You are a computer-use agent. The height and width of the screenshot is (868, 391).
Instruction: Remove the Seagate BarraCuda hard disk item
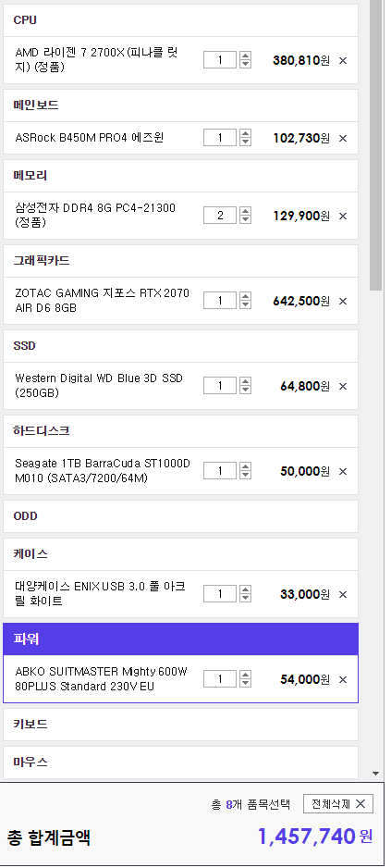(x=343, y=471)
